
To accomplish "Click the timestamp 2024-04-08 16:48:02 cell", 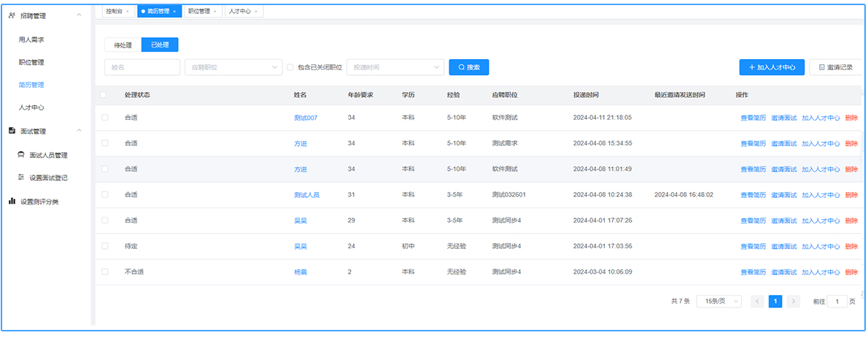I will tap(683, 194).
